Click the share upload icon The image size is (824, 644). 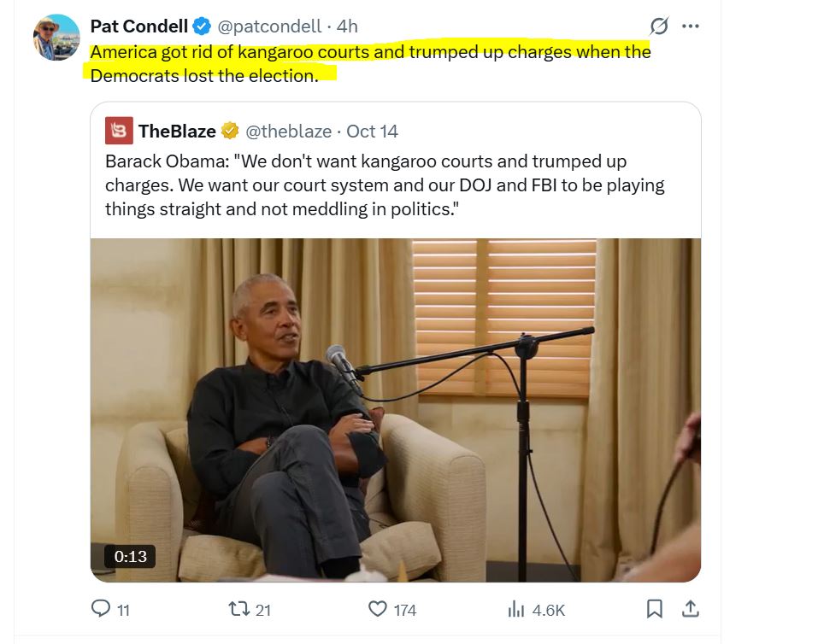tap(689, 609)
